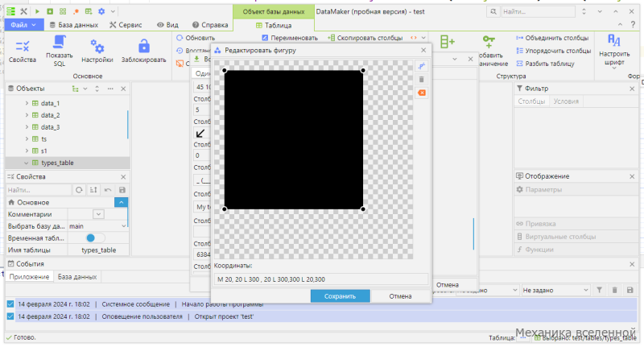
Task: Expand the ts tree node
Action: point(27,139)
